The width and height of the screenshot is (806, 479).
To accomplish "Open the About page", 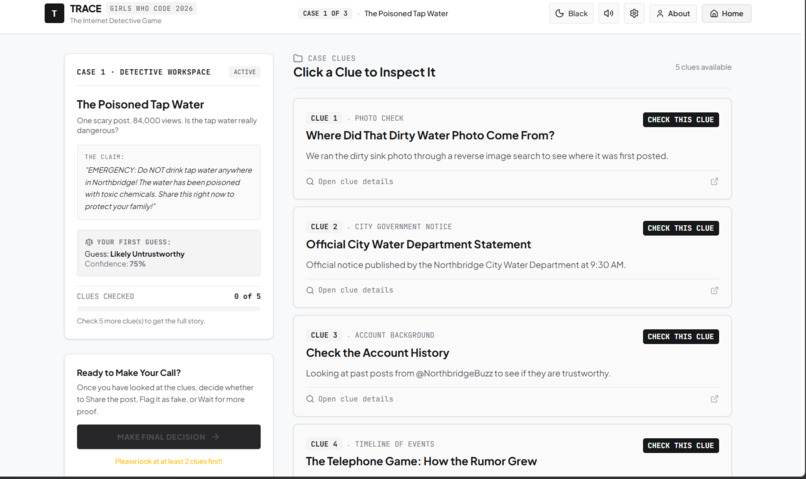I will pos(673,13).
